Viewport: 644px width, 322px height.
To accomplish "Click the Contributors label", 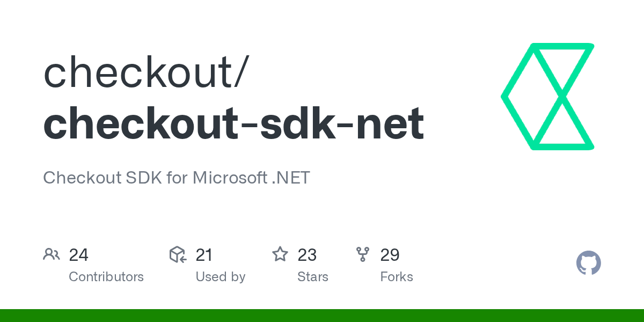I will point(106,277).
